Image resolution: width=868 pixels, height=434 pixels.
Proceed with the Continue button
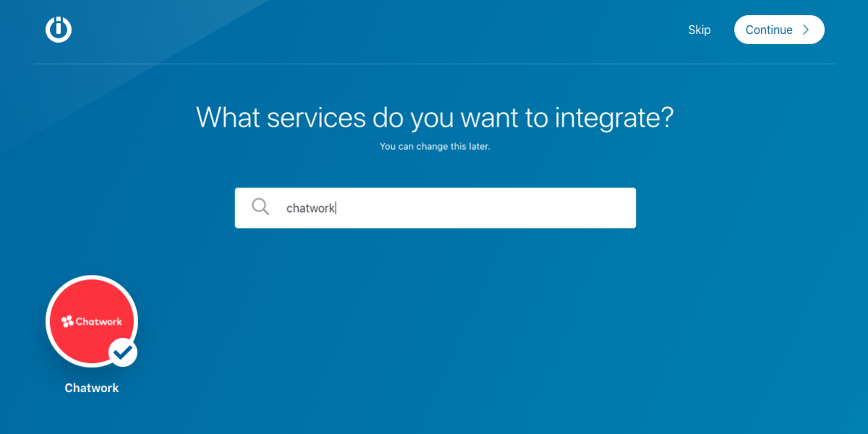coord(779,30)
